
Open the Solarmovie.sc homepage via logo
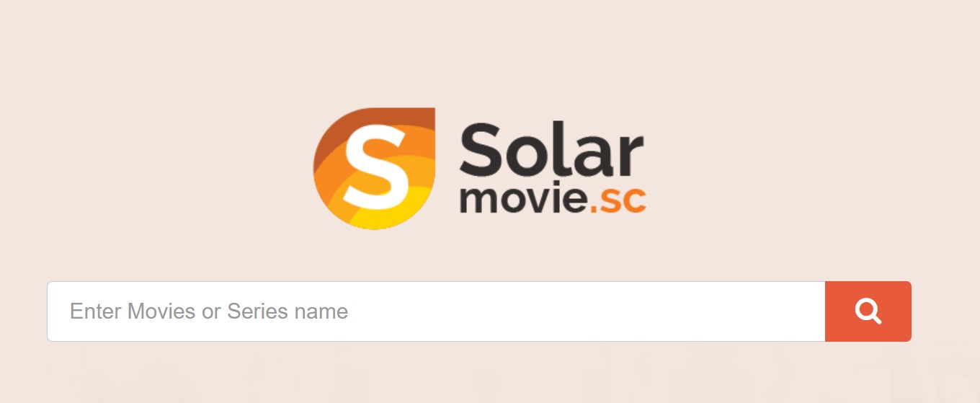point(479,169)
